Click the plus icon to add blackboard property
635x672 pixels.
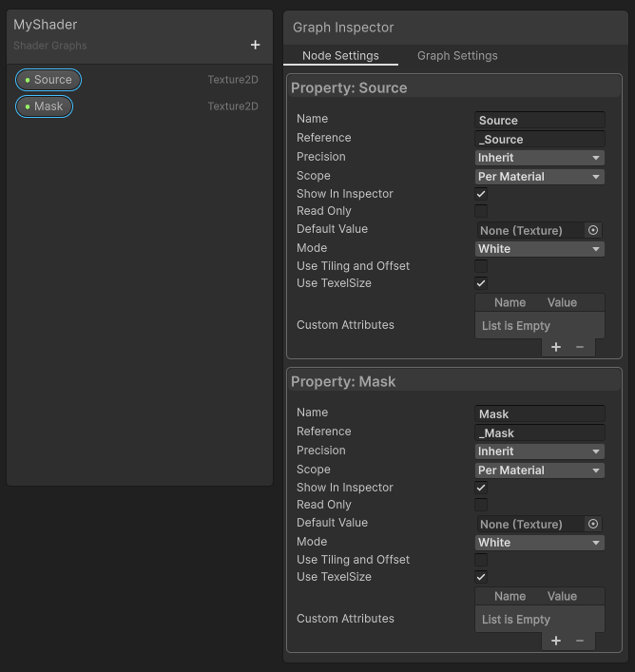click(255, 45)
